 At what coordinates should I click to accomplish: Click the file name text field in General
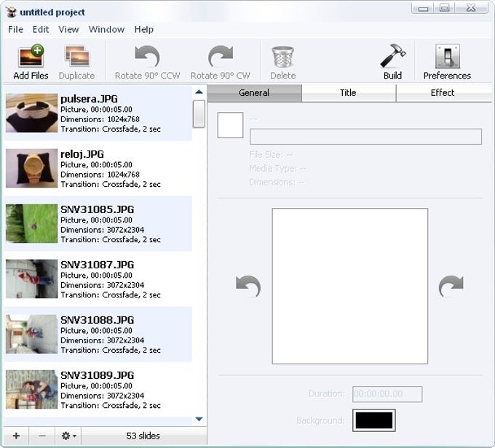point(365,137)
